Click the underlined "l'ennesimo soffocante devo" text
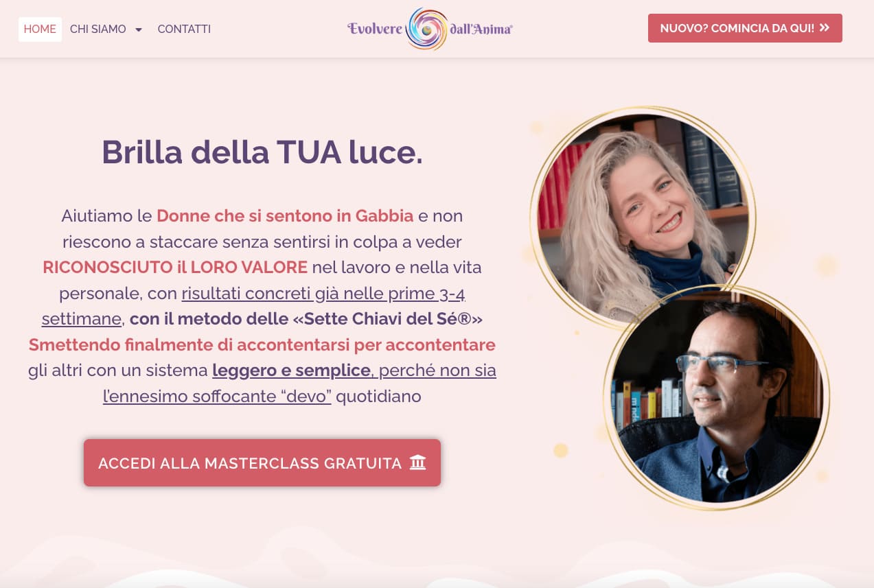Image resolution: width=874 pixels, height=588 pixels. (x=217, y=396)
